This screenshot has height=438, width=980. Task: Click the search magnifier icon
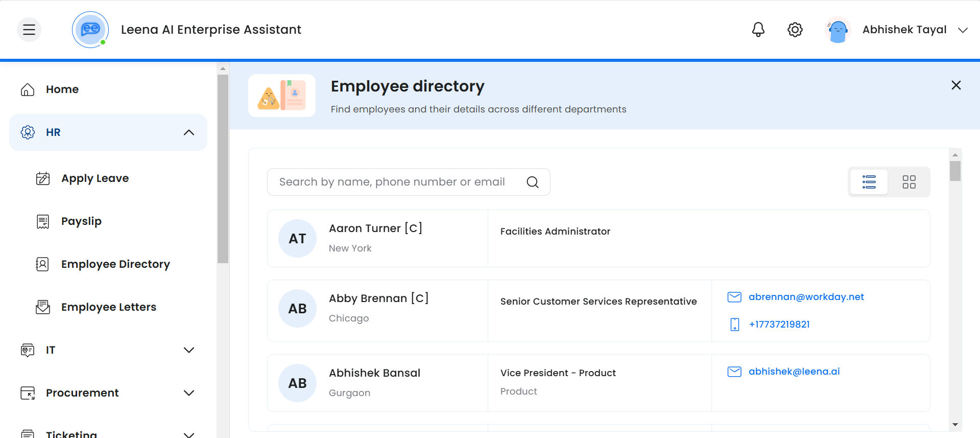532,182
